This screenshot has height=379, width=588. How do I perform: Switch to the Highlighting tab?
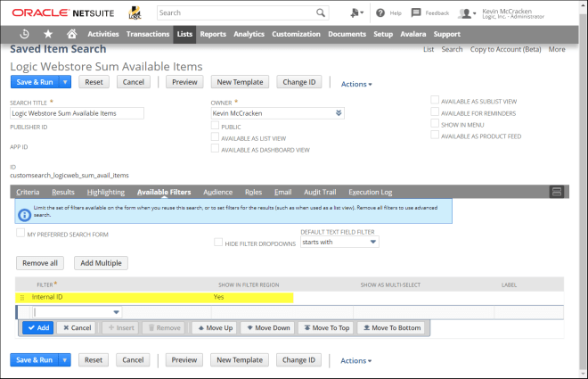click(x=106, y=192)
